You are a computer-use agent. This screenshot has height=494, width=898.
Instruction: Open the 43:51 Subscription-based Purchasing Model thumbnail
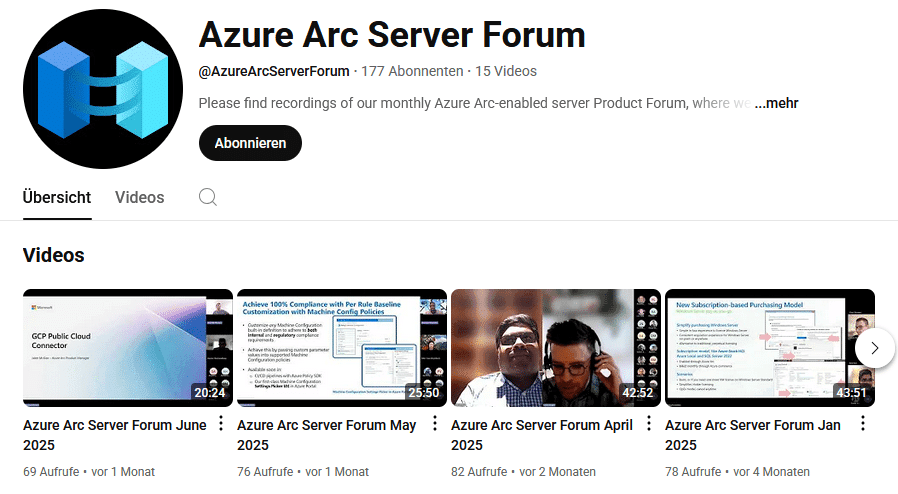coord(770,348)
